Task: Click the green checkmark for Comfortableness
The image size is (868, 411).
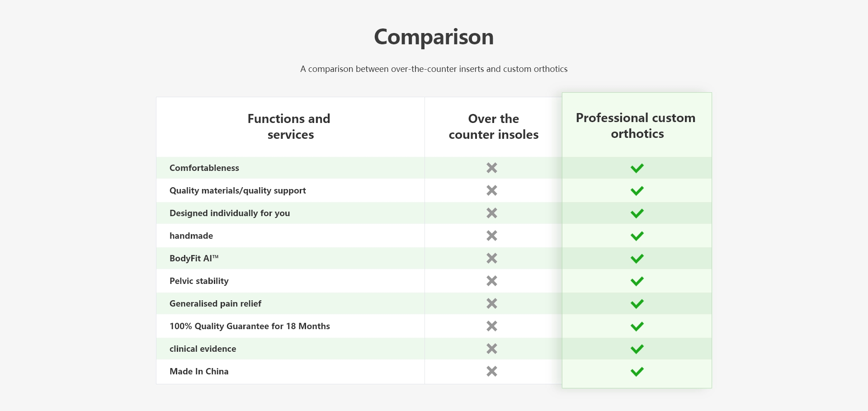Action: (637, 168)
